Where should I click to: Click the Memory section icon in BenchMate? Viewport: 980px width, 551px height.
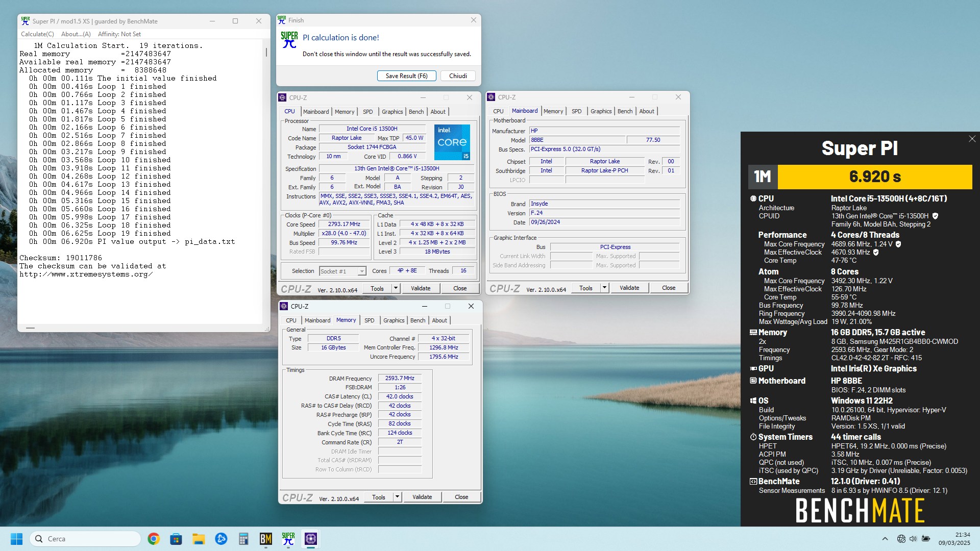pyautogui.click(x=753, y=332)
